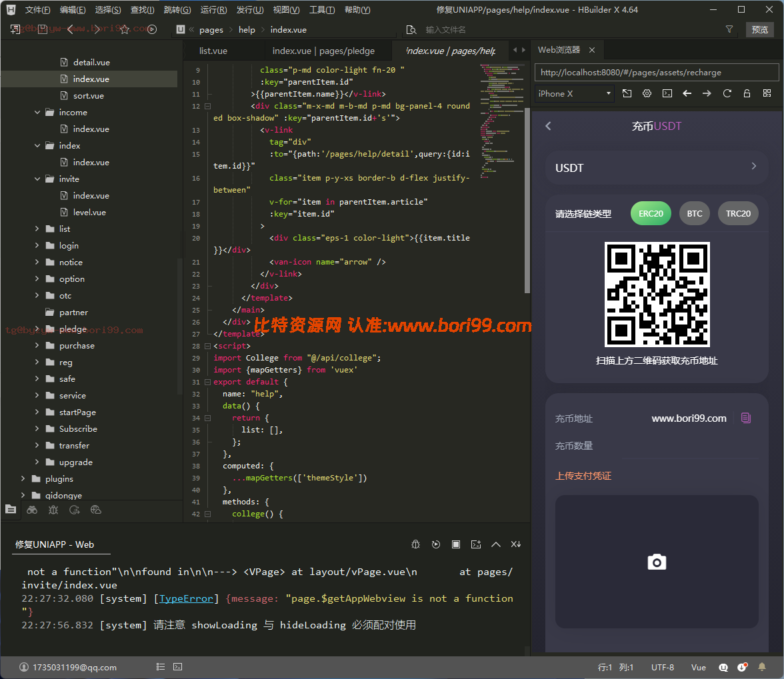
Task: Toggle the browser lock icon
Action: 747,93
